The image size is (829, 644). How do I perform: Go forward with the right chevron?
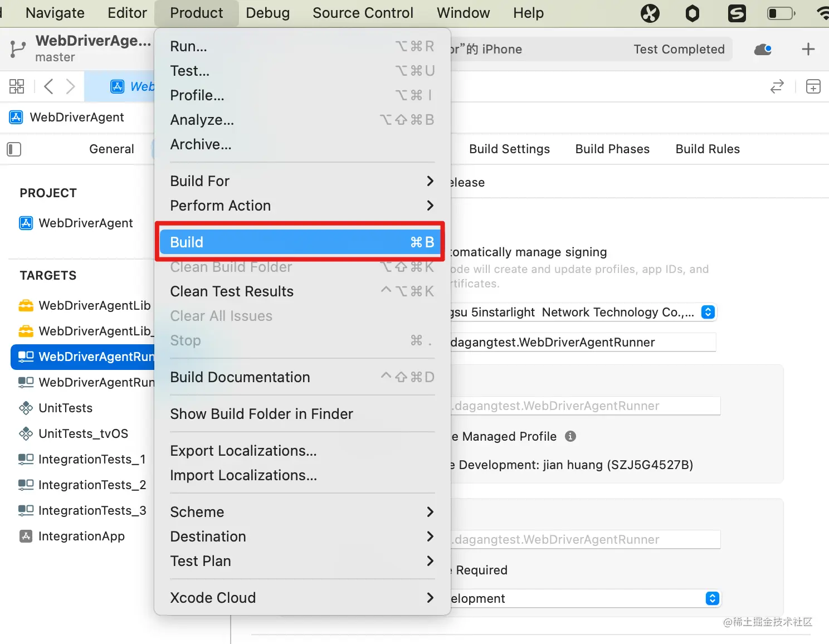[70, 86]
